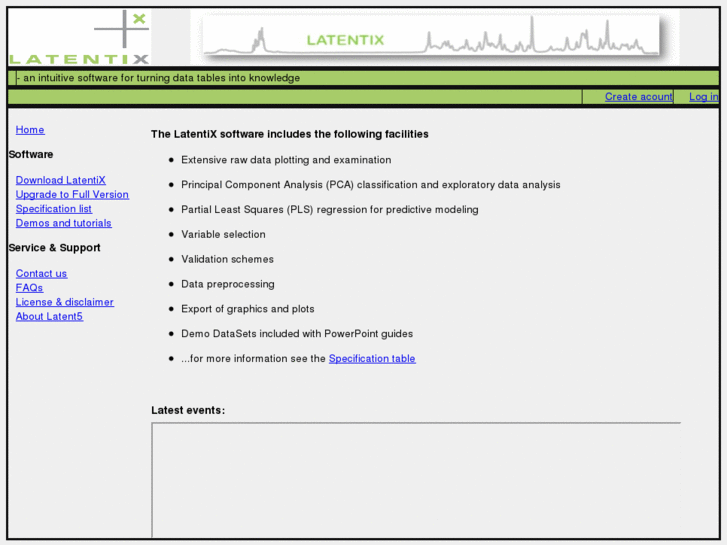Open the FAQs link
The width and height of the screenshot is (727, 545).
click(x=29, y=288)
